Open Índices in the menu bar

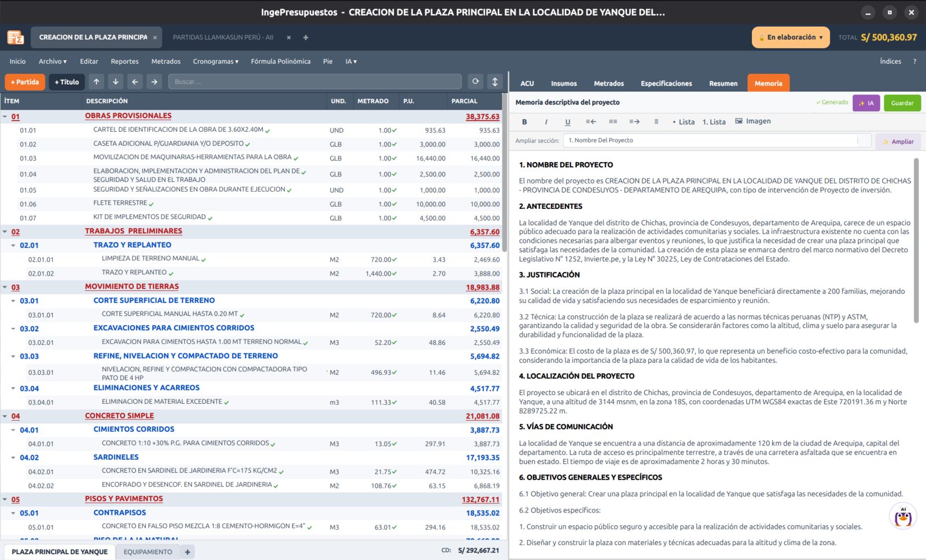point(890,61)
